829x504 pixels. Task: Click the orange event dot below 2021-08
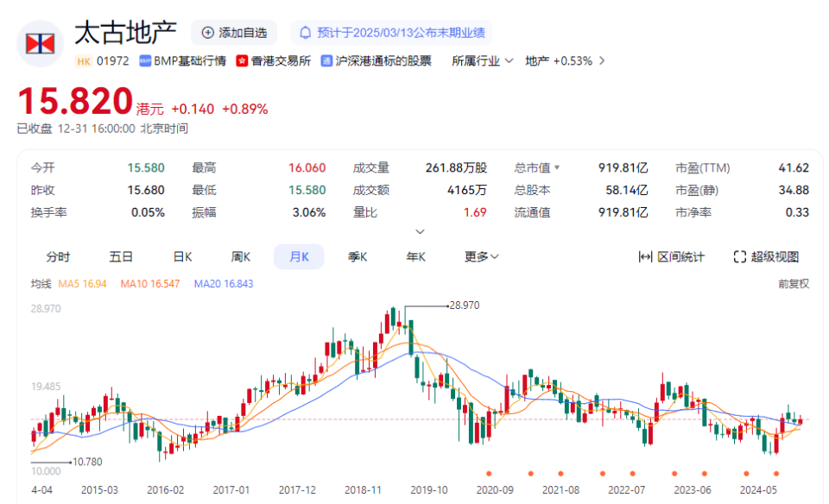560,473
